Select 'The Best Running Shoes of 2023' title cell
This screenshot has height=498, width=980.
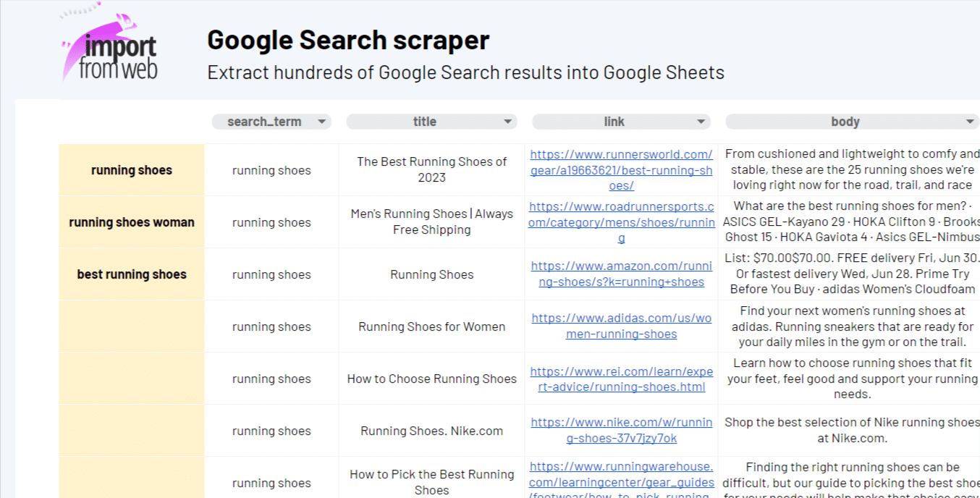431,170
